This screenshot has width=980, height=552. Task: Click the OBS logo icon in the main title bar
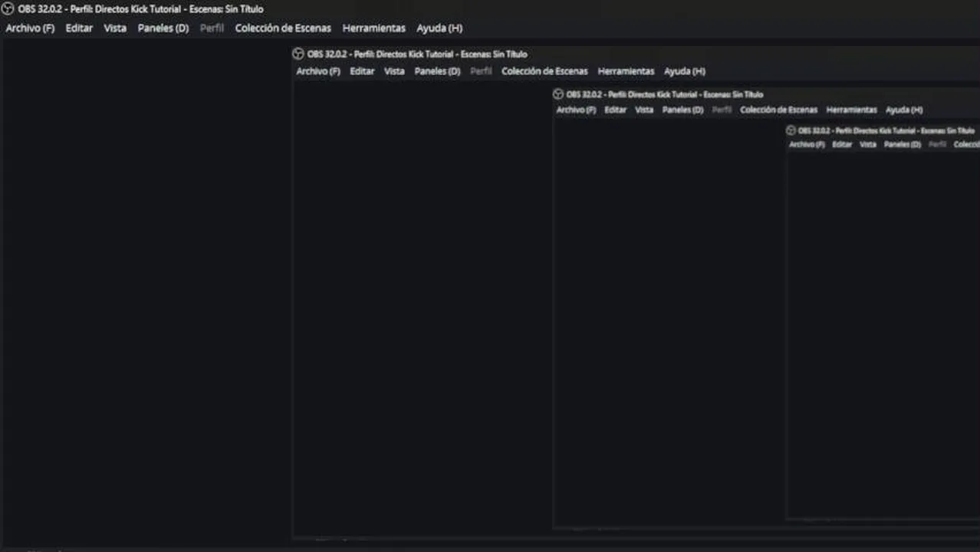click(x=8, y=9)
